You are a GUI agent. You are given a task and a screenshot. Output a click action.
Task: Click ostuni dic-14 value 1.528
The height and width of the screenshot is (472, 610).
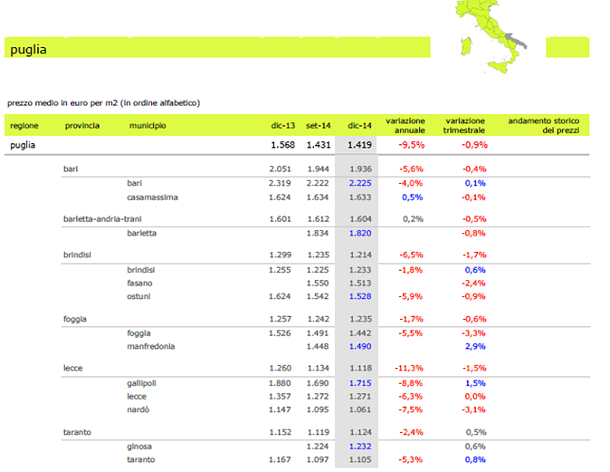tap(360, 296)
